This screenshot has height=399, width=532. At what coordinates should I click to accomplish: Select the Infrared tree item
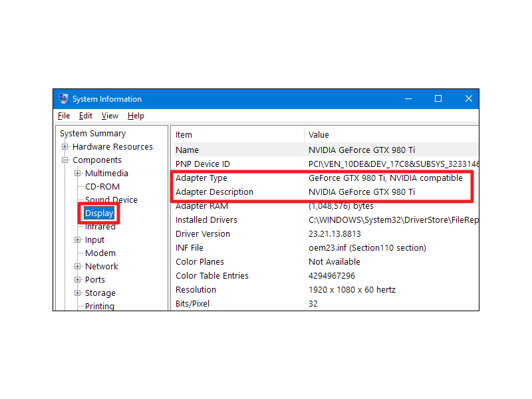pyautogui.click(x=100, y=227)
